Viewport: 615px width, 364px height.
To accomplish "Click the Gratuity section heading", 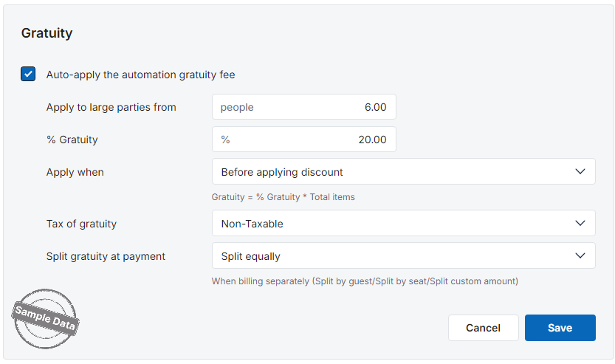I will coord(47,33).
